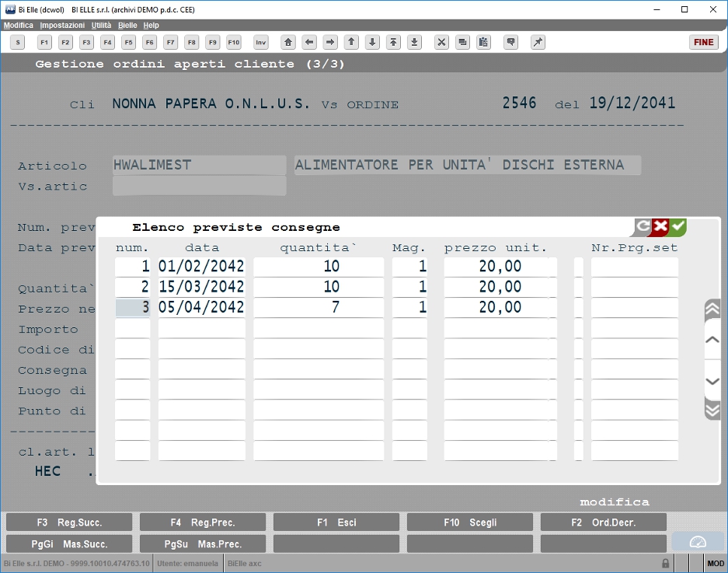728x573 pixels.
Task: Click the refresh icon in the consegne popup
Action: (x=643, y=227)
